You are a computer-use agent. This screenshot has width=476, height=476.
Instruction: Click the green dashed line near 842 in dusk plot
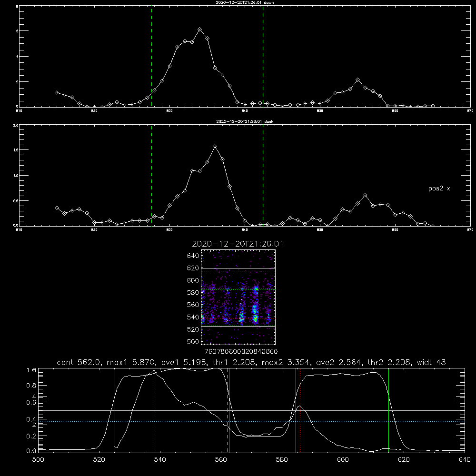tap(263, 175)
